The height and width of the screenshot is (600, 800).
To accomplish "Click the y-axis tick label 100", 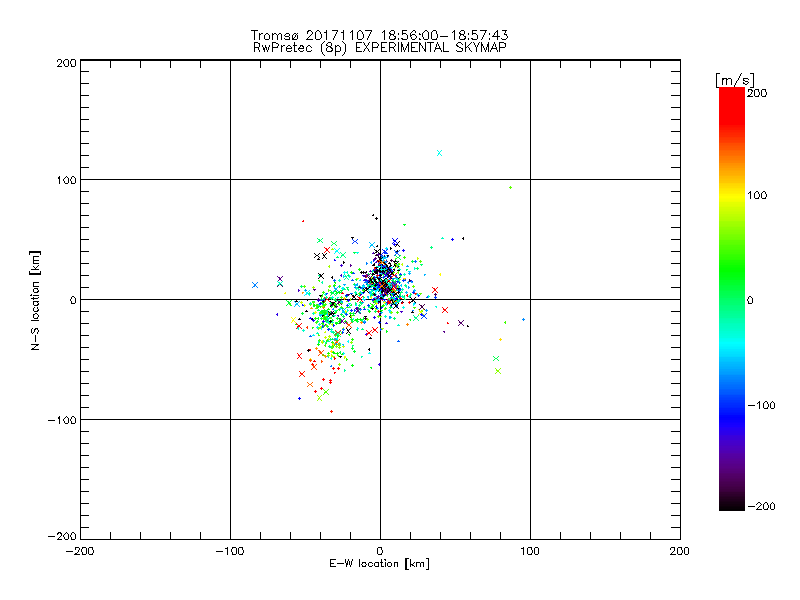I will [64, 180].
